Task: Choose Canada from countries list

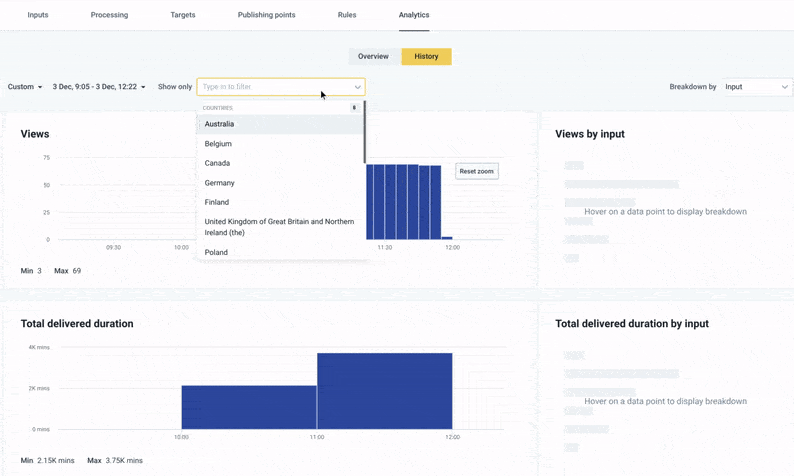Action: point(280,163)
